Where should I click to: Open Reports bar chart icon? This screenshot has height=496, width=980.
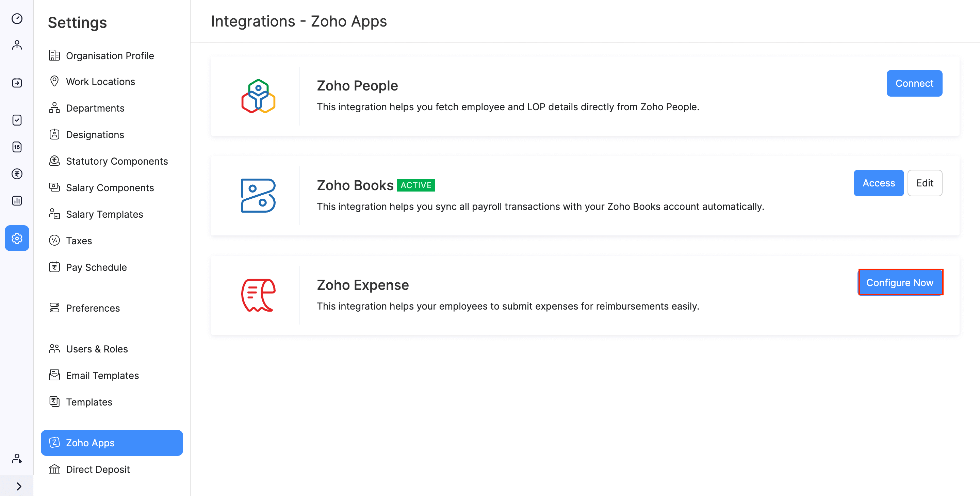point(17,200)
